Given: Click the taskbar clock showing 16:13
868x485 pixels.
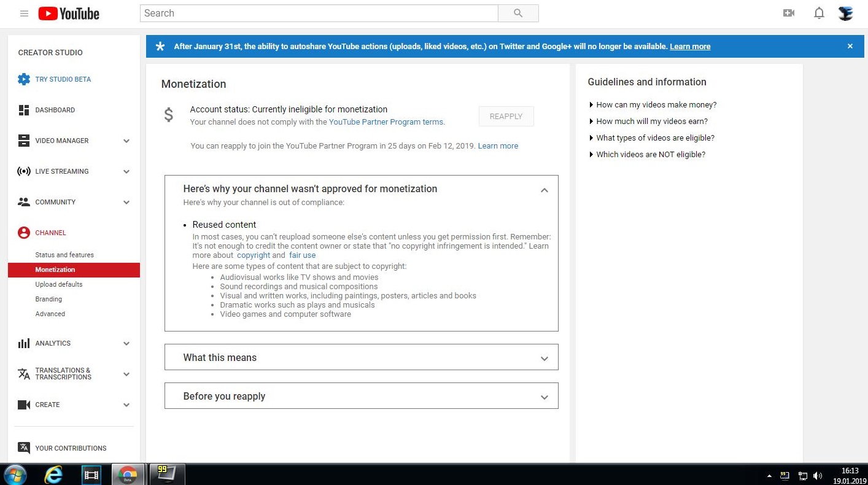Looking at the screenshot, I should click(850, 471).
